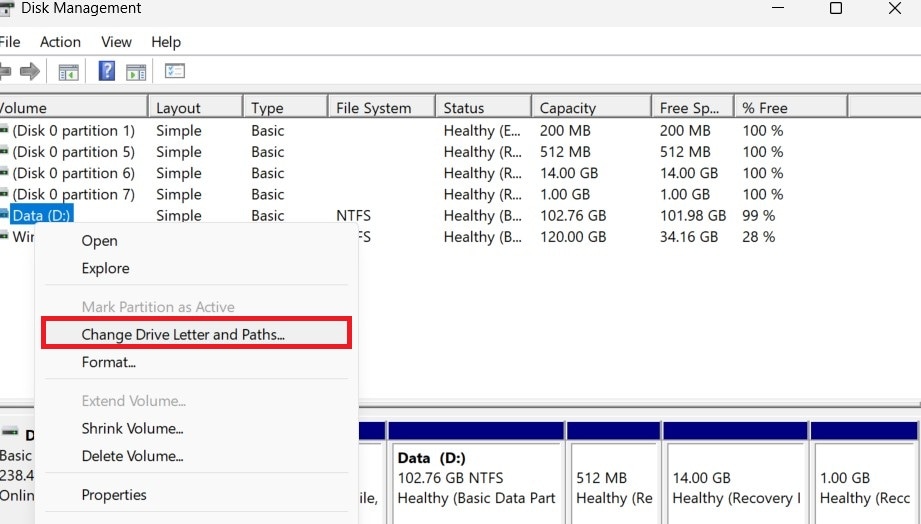
Task: Click the Disk Management app icon in title bar
Action: pyautogui.click(x=6, y=8)
